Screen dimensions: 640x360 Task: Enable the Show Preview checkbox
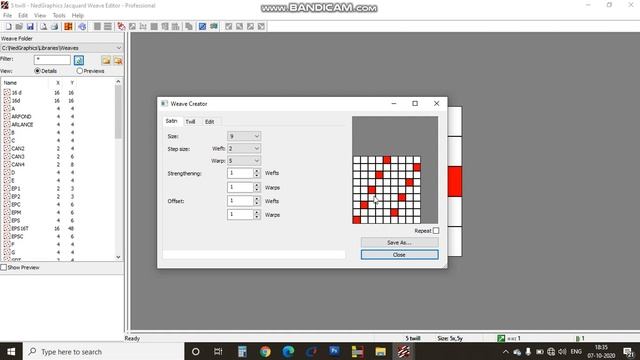click(4, 267)
